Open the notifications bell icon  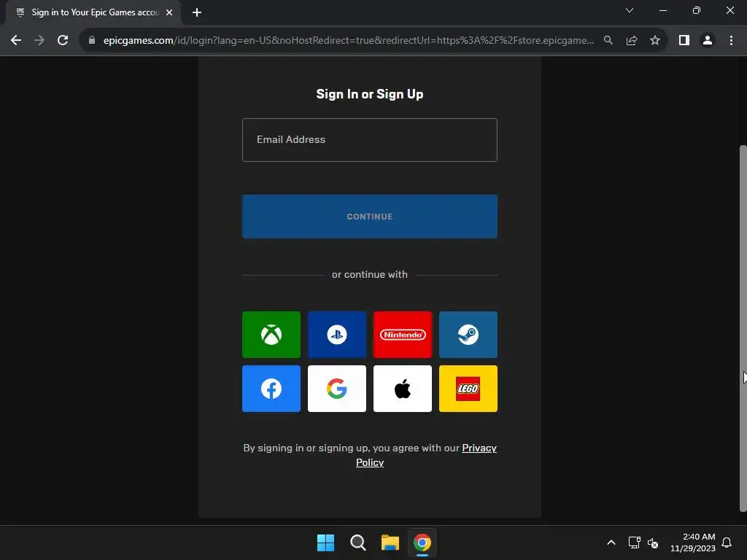point(727,542)
